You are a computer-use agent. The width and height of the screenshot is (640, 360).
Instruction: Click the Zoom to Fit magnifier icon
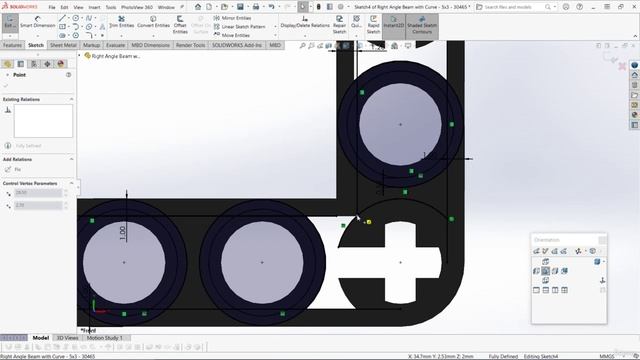(x=302, y=46)
